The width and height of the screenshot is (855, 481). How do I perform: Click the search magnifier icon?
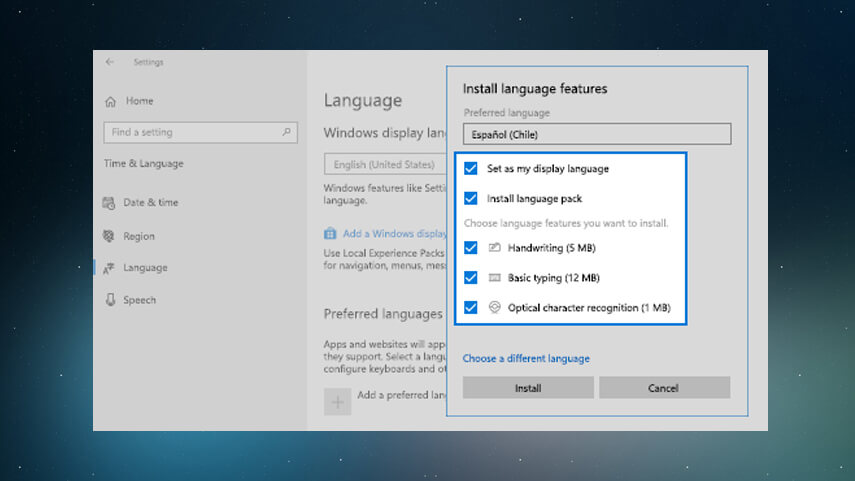click(286, 132)
